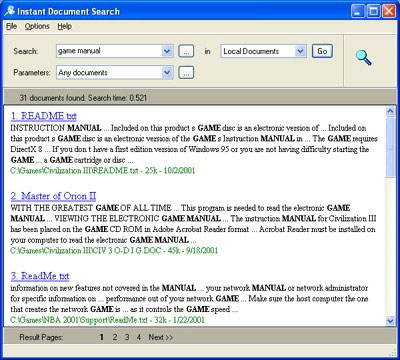Click the app icon in the title bar
Screen dimensions: 400x360
click(x=9, y=11)
